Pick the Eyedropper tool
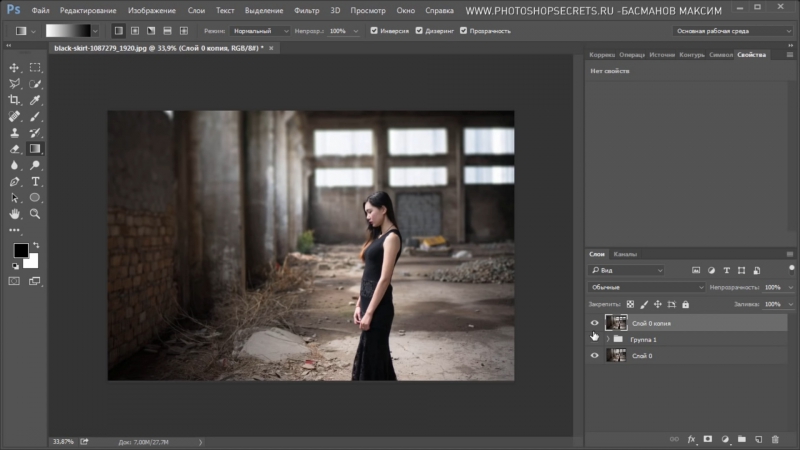The height and width of the screenshot is (450, 800). click(x=35, y=100)
